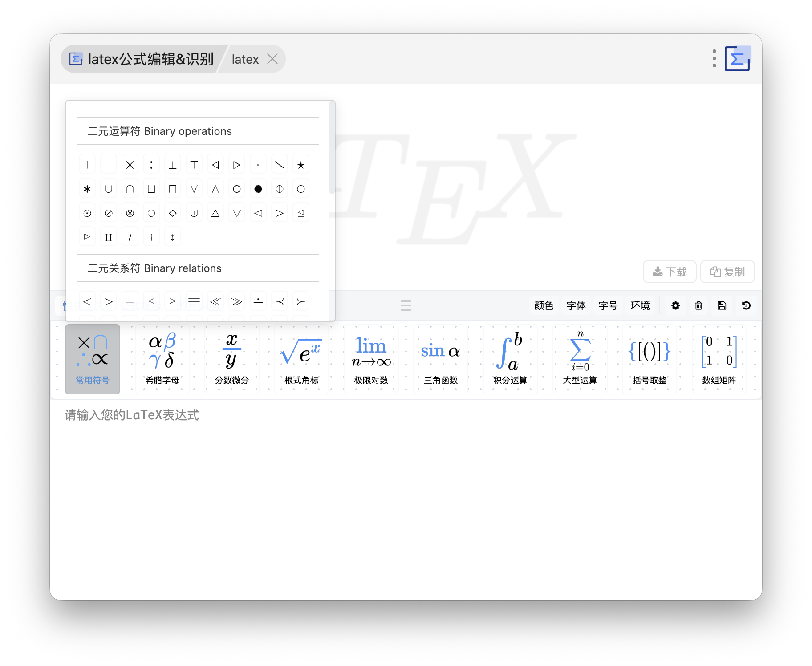Open the 字号 font size dropdown
This screenshot has height=666, width=812.
point(608,305)
